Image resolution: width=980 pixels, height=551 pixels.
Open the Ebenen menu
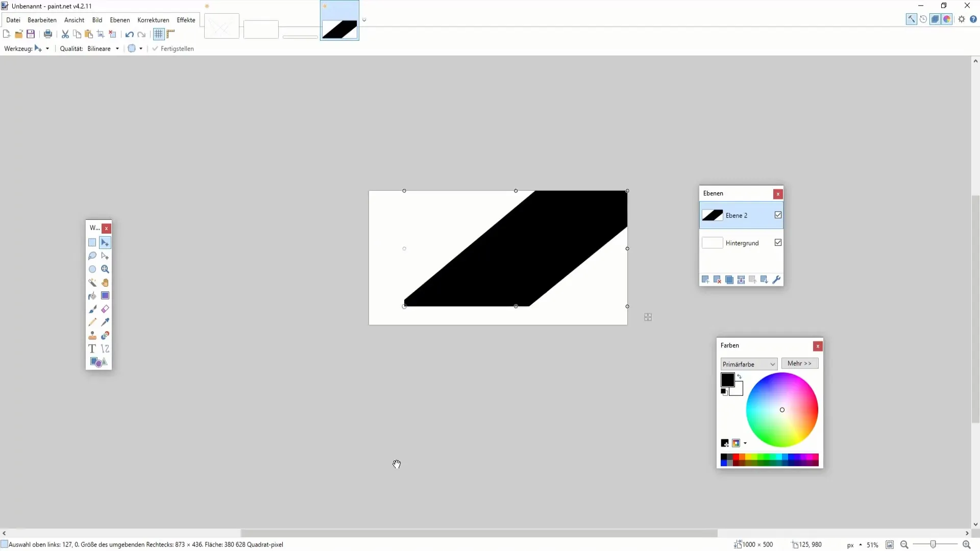(120, 20)
